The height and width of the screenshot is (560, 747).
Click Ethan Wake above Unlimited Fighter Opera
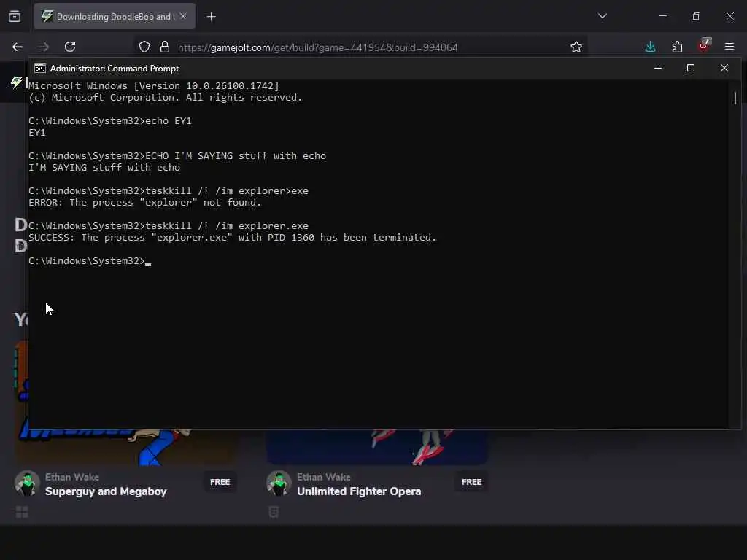pyautogui.click(x=323, y=477)
